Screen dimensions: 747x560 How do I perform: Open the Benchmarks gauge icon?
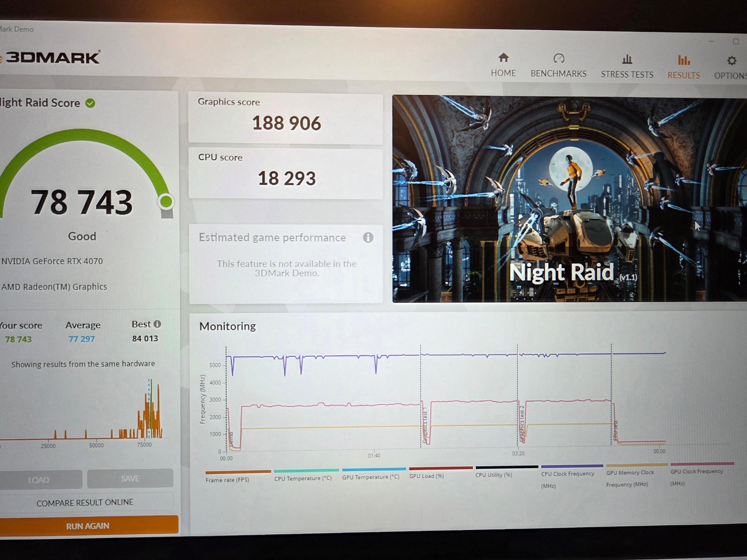tap(559, 58)
